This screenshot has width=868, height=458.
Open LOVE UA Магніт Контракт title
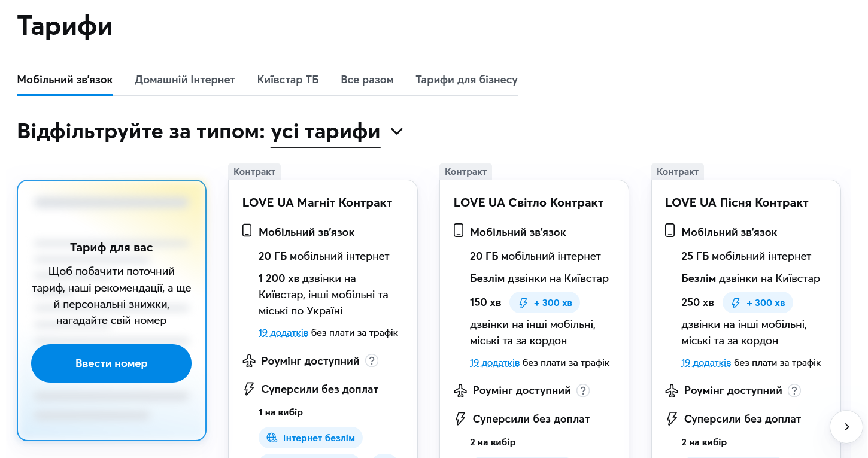click(317, 202)
